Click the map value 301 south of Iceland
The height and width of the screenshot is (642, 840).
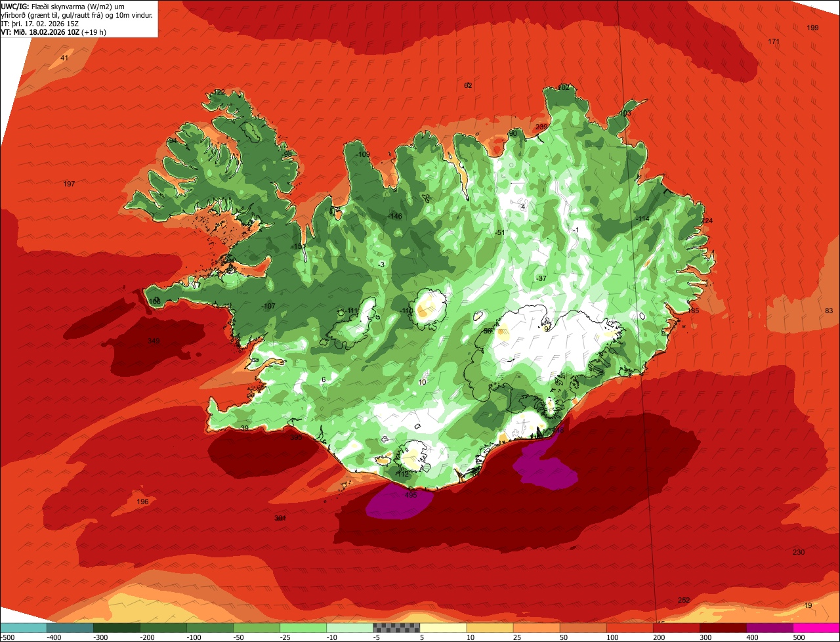(x=280, y=518)
